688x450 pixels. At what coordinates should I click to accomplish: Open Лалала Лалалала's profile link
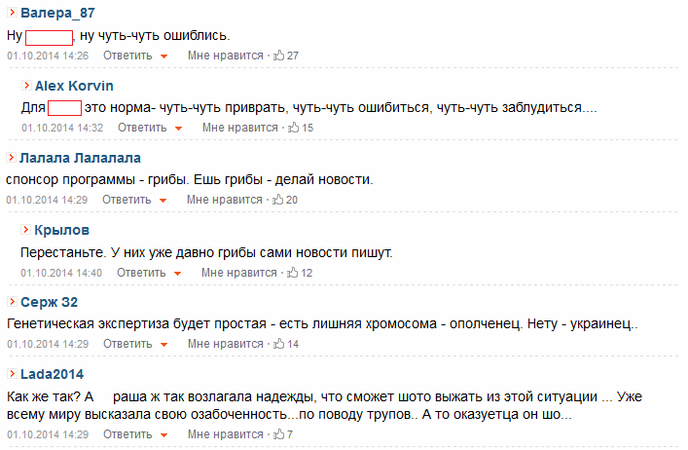pos(80,158)
